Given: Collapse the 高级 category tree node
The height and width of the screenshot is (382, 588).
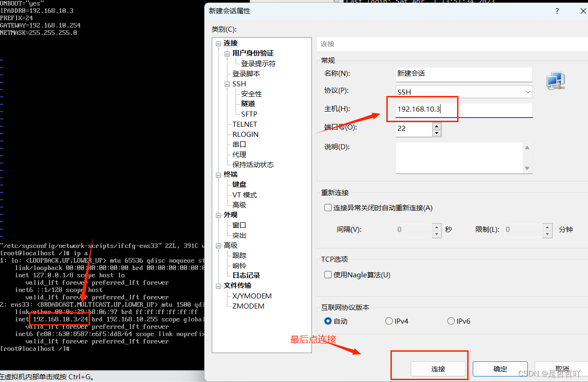Looking at the screenshot, I should 219,245.
